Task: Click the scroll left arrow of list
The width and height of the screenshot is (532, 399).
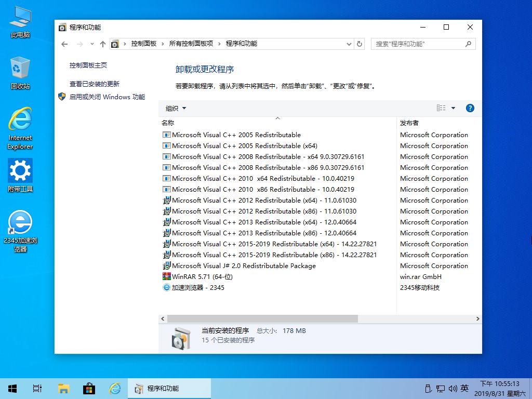Action: click(163, 318)
